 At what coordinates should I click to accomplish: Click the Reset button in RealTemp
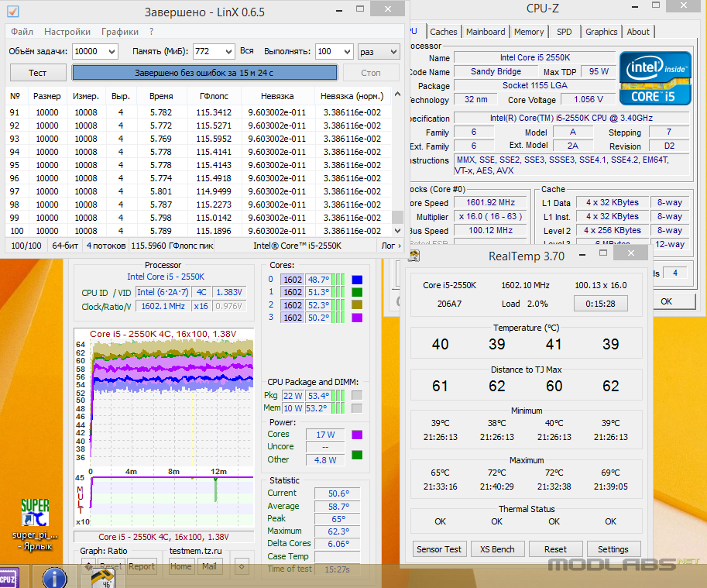(555, 549)
